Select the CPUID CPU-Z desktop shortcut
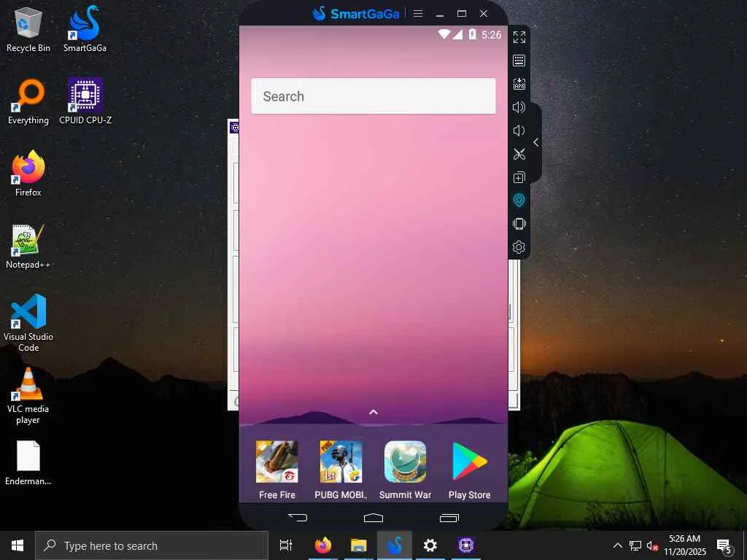747x560 pixels. (85, 102)
